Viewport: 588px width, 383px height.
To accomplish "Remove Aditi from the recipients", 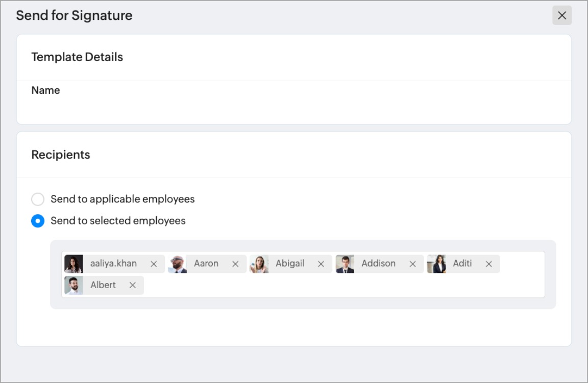I will tap(488, 264).
